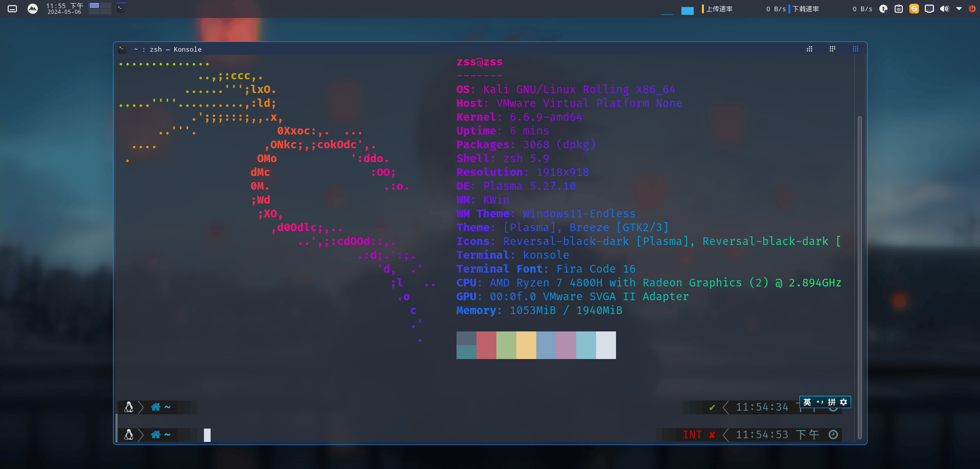Toggle English mode in the IME bar
The image size is (980, 469).
tap(807, 402)
